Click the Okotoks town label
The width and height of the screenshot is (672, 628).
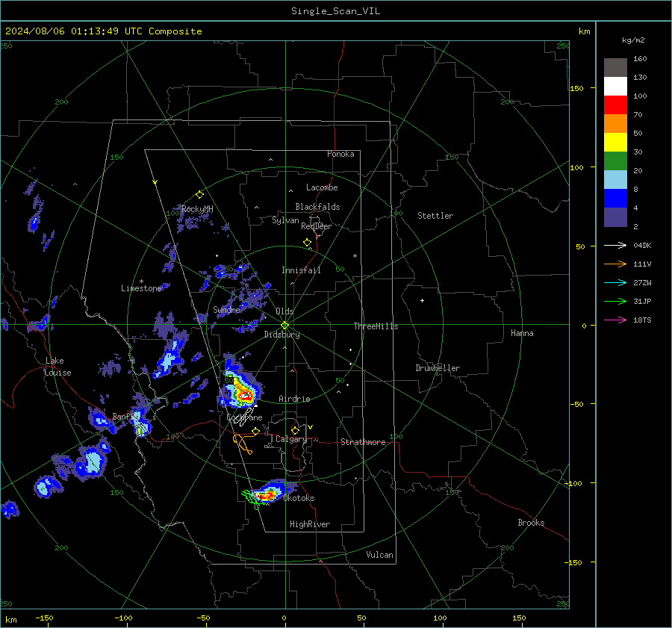click(299, 498)
